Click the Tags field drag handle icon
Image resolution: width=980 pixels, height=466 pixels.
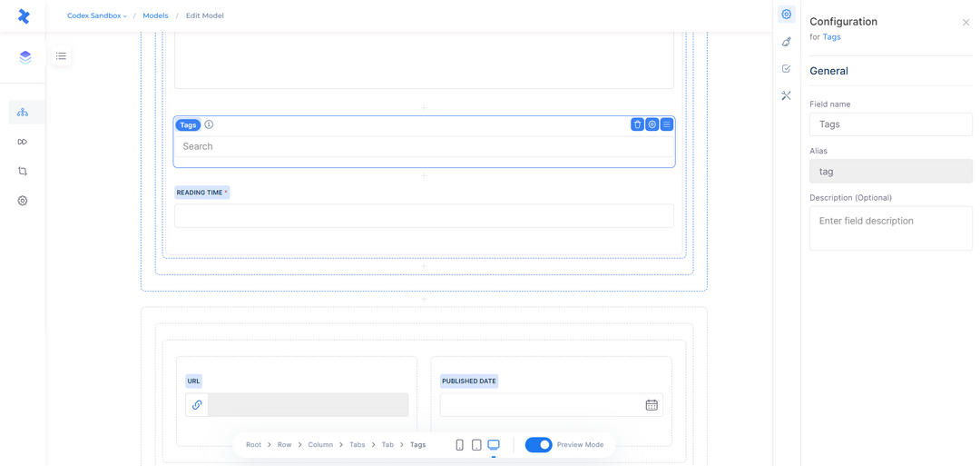tap(667, 124)
